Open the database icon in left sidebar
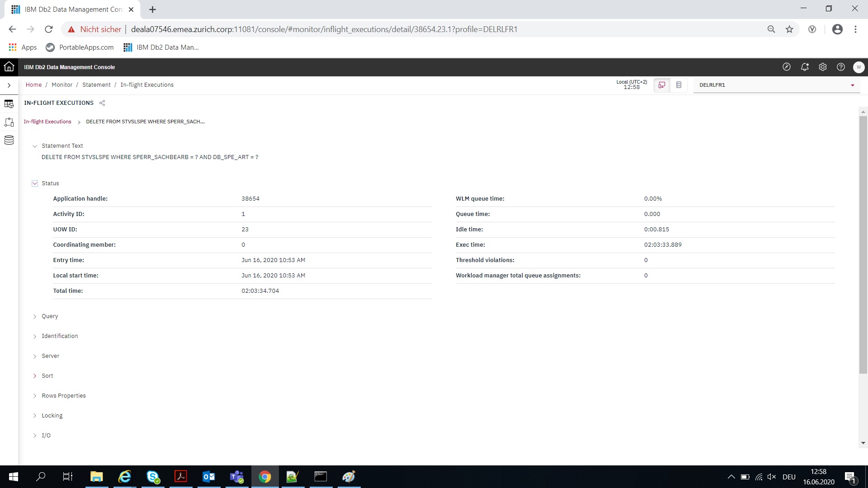The height and width of the screenshot is (488, 868). click(x=9, y=140)
